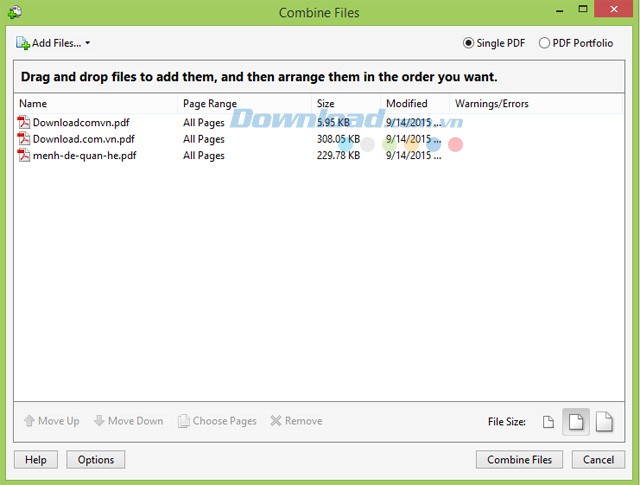Open the Add Files dropdown arrow
The image size is (640, 485).
88,44
